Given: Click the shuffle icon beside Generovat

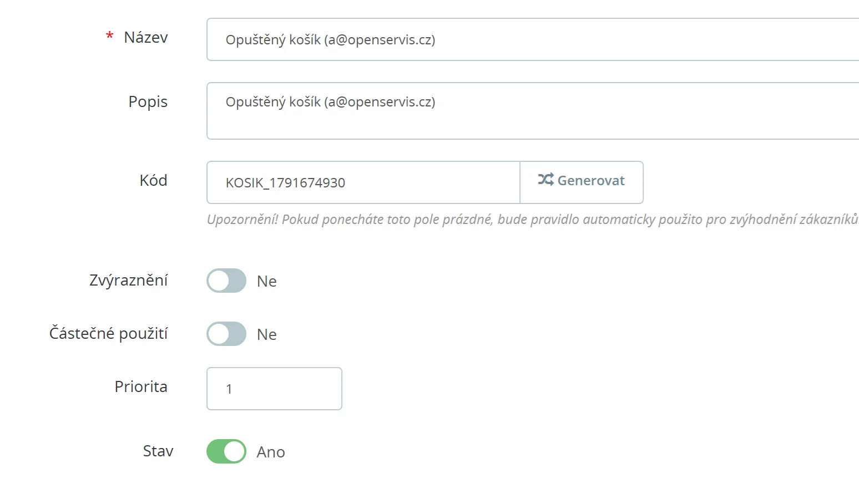Looking at the screenshot, I should tap(545, 180).
